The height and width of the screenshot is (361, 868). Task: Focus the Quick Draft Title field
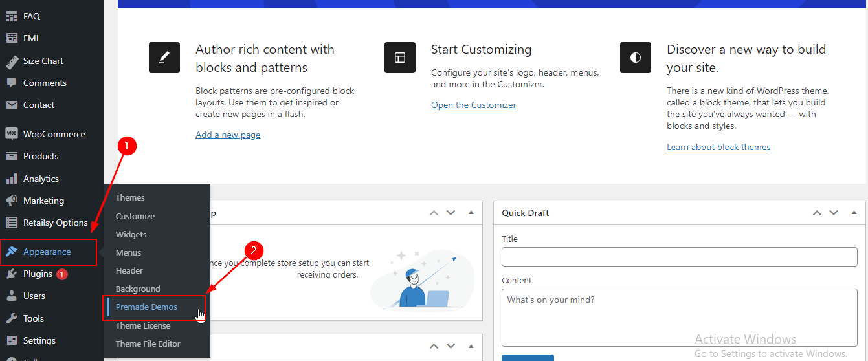click(680, 257)
